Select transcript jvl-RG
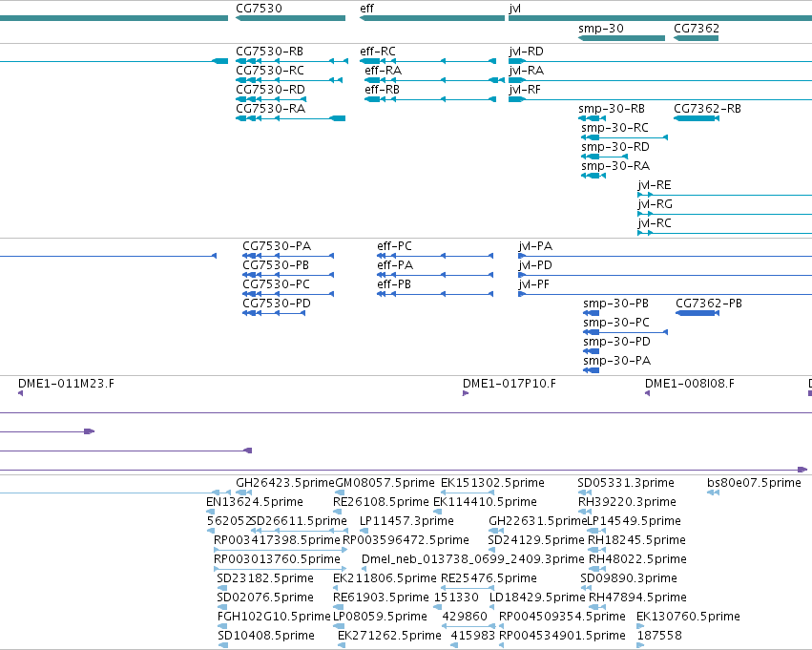 click(724, 214)
